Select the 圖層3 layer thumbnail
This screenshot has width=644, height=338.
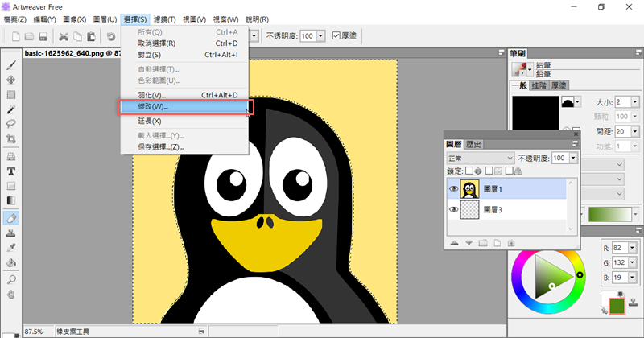tap(469, 209)
